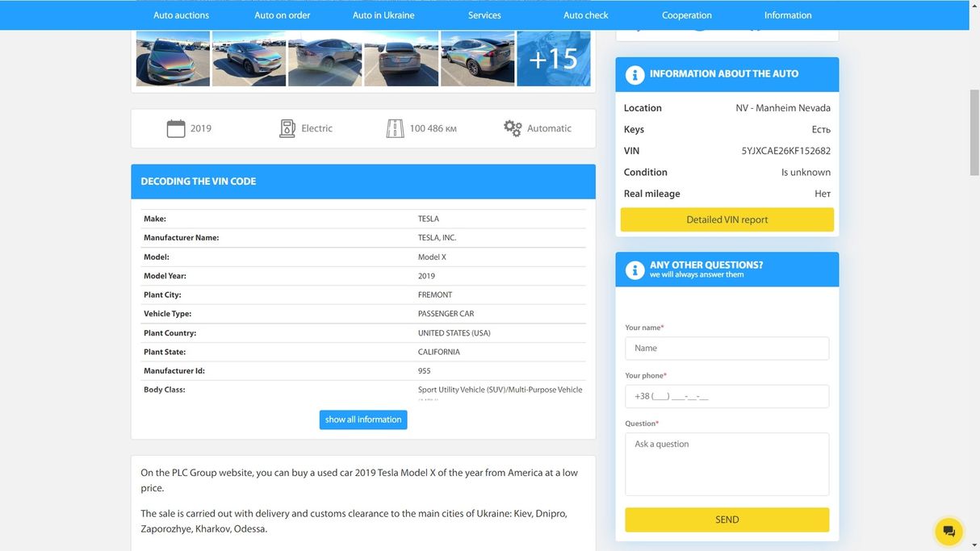Click the Real mileage value 'Нет'
This screenshot has width=980, height=551.
(823, 194)
